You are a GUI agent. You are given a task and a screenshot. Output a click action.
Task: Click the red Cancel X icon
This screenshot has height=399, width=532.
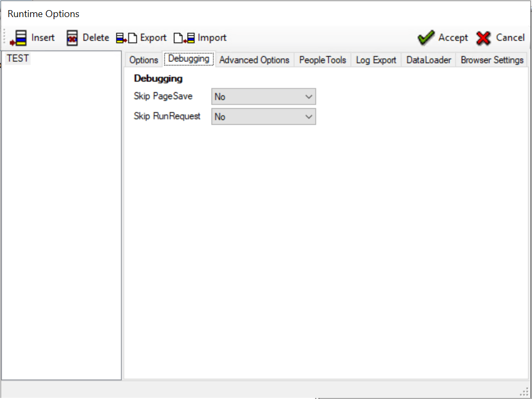(483, 37)
